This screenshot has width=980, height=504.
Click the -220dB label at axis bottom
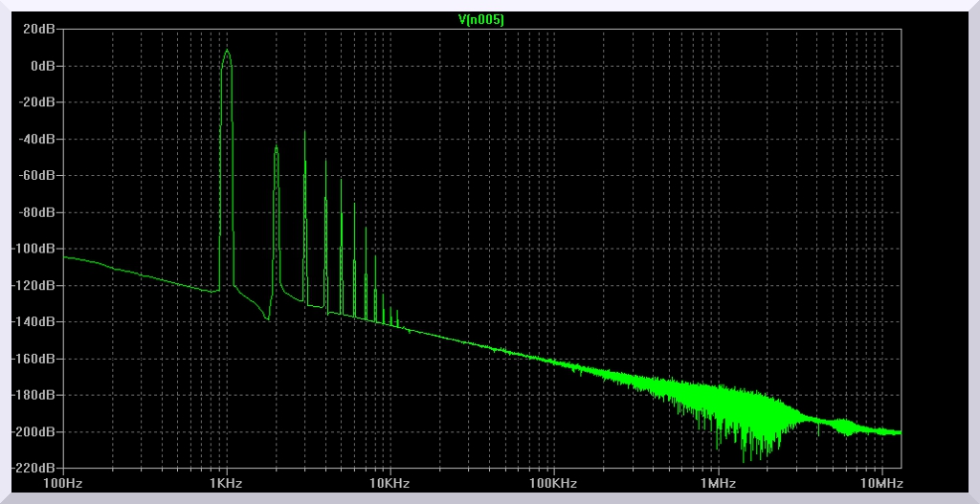click(x=37, y=469)
